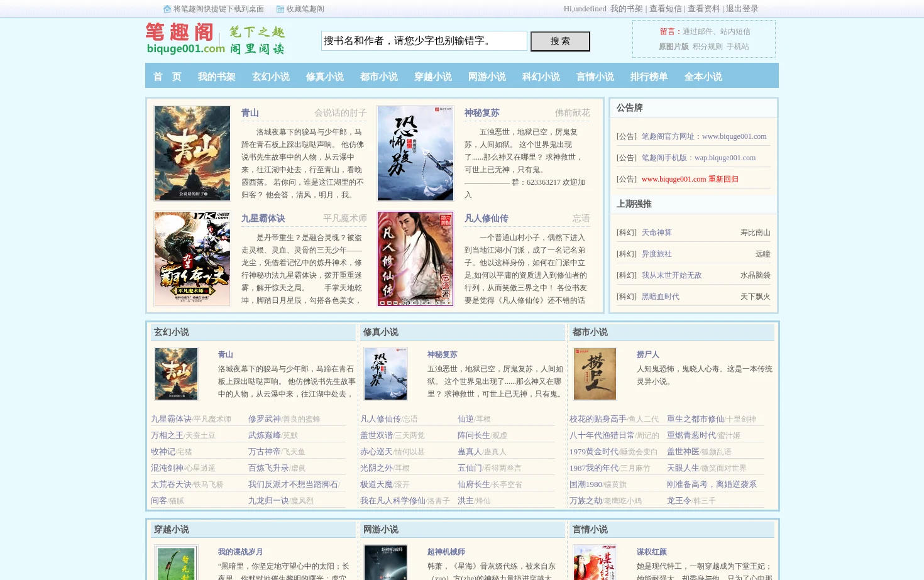
Task: Open the large 青山 book cover
Action: (192, 153)
